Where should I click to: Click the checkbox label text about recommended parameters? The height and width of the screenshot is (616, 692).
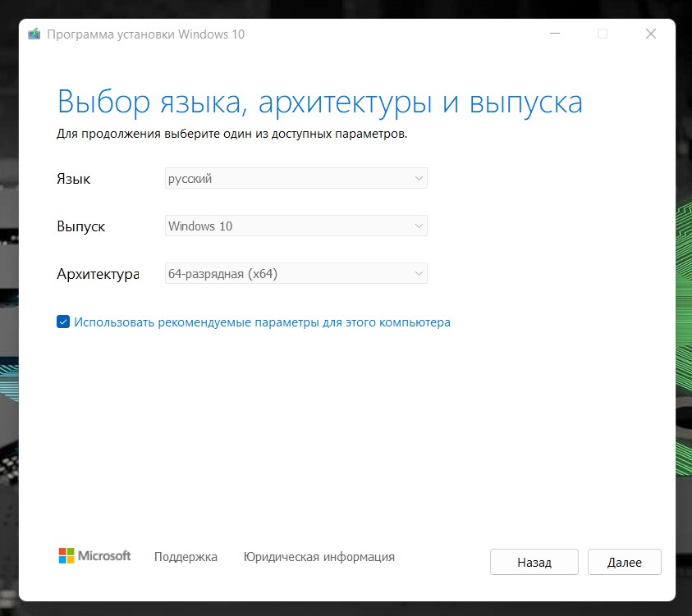pos(262,322)
